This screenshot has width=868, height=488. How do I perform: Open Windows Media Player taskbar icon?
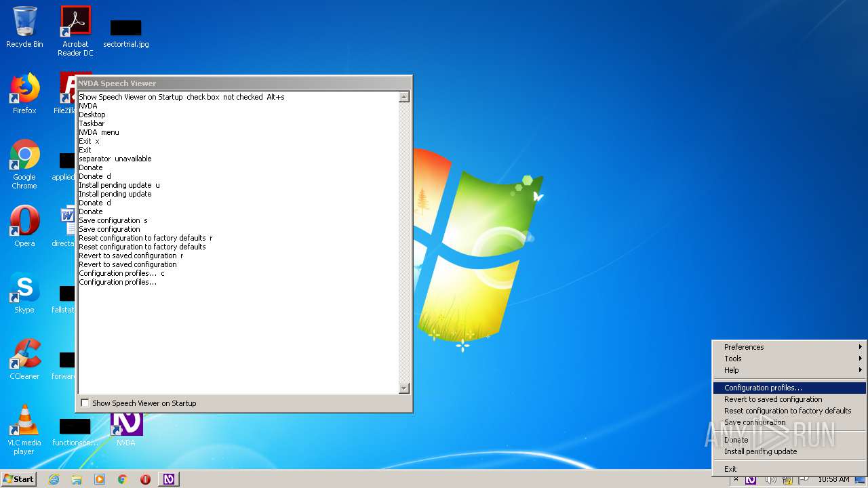point(100,479)
